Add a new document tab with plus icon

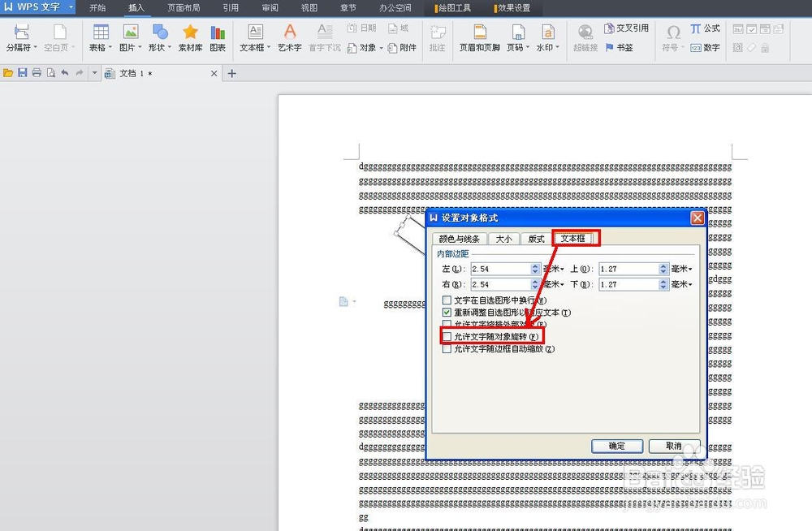click(x=232, y=74)
